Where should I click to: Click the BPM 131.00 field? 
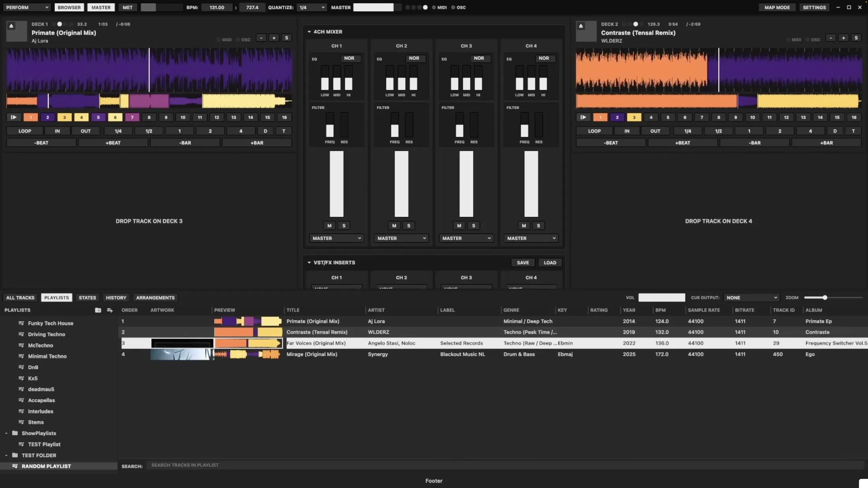click(x=217, y=7)
